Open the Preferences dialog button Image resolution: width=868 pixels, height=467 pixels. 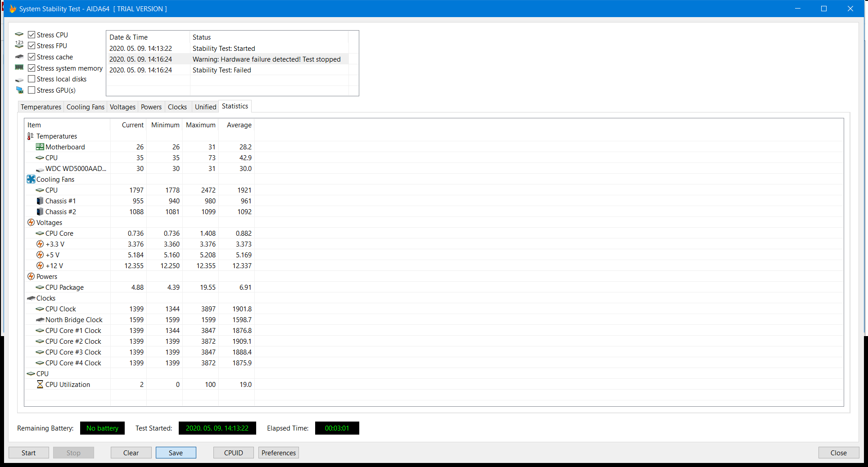pyautogui.click(x=279, y=453)
